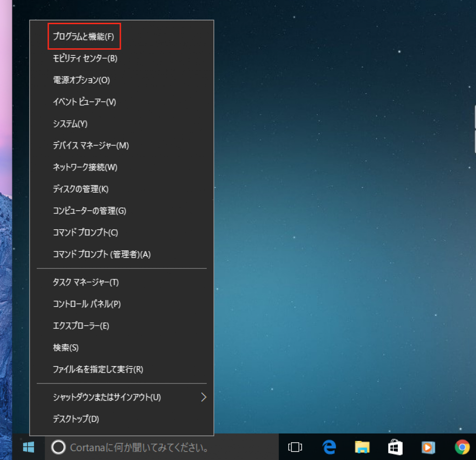Open File Explorer from the taskbar
This screenshot has height=460, width=476.
point(362,447)
